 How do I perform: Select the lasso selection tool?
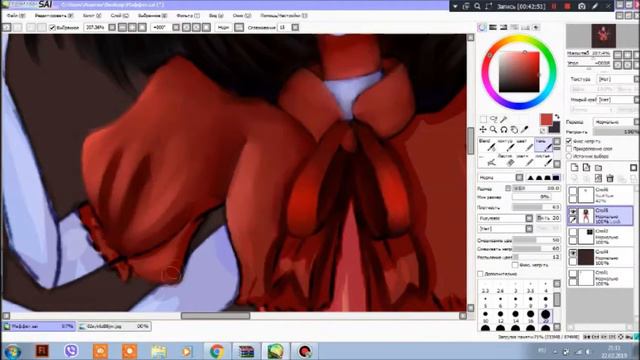click(494, 119)
